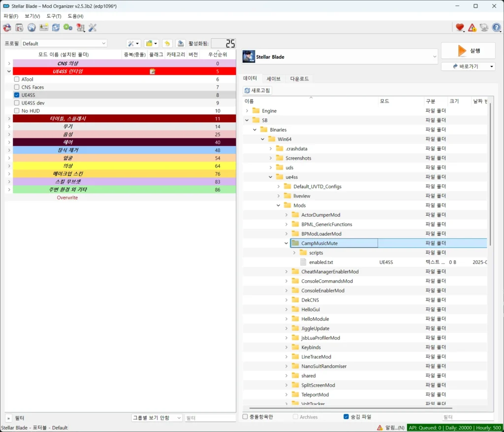Image resolution: width=504 pixels, height=432 pixels.
Task: Click the CampMusicMute folder icon
Action: (x=295, y=243)
